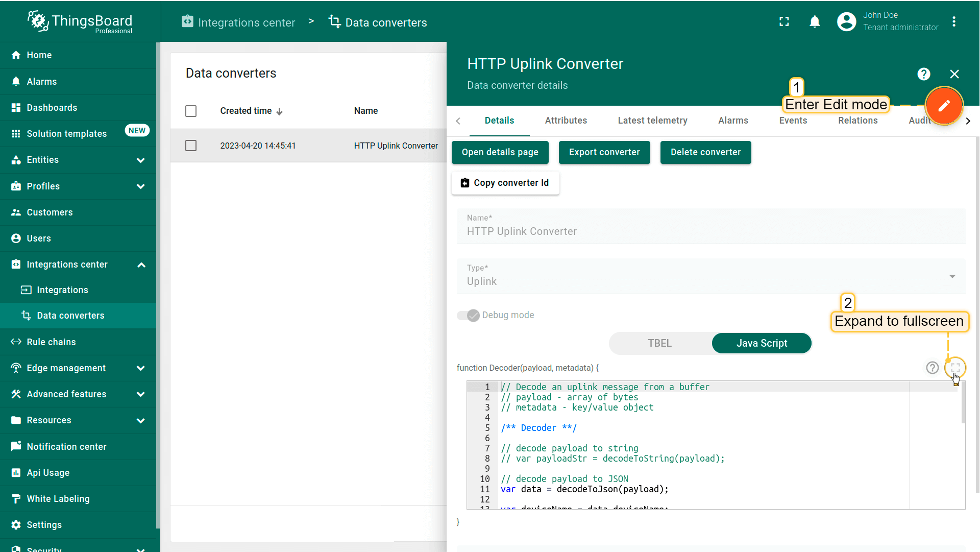This screenshot has height=552, width=980.
Task: Toggle the Debug mode switch
Action: [x=468, y=315]
